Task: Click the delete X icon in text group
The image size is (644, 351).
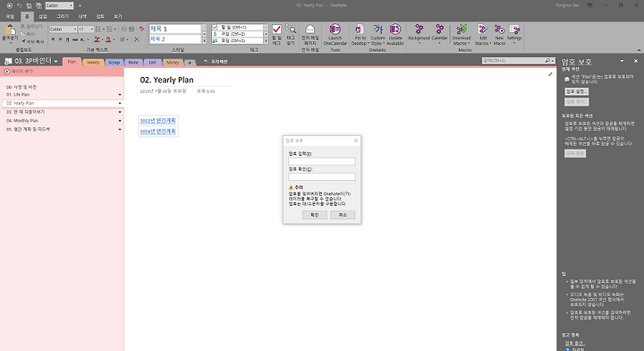Action: [x=137, y=39]
